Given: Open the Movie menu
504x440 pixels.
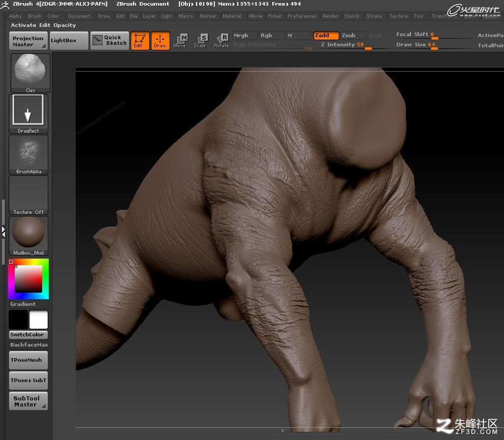Looking at the screenshot, I should (256, 16).
